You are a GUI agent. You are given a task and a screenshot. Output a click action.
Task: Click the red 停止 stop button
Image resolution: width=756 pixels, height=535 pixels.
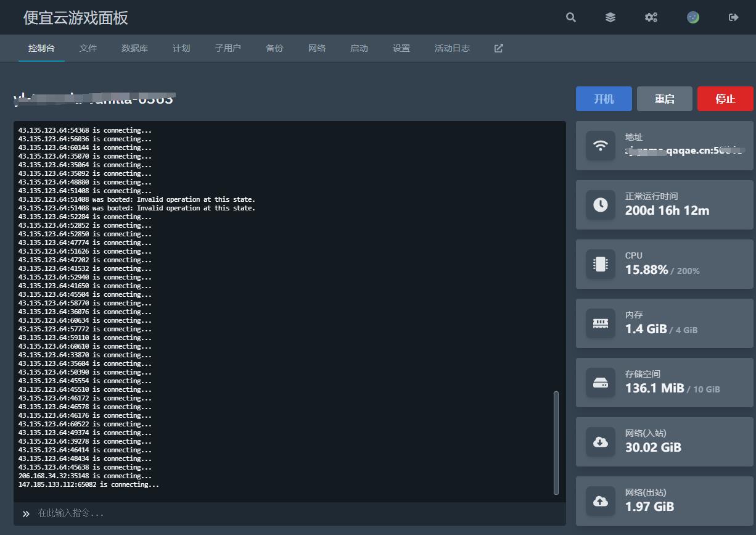(x=725, y=99)
